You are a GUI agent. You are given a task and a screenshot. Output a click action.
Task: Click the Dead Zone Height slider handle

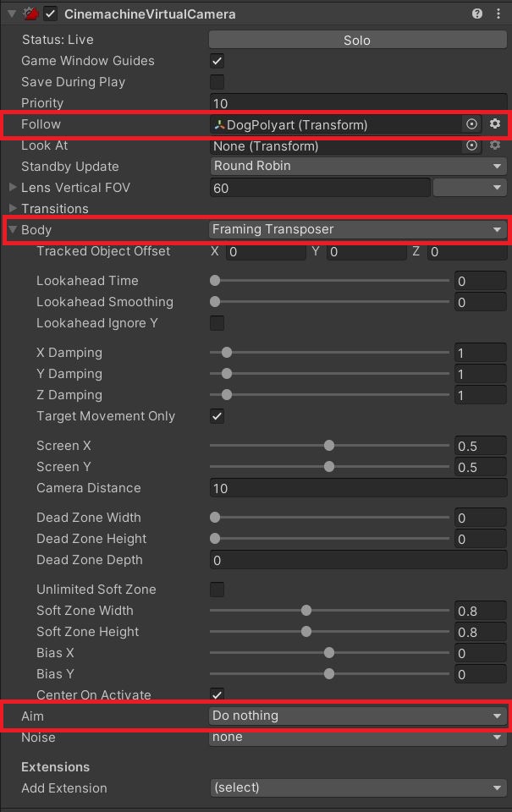(215, 539)
